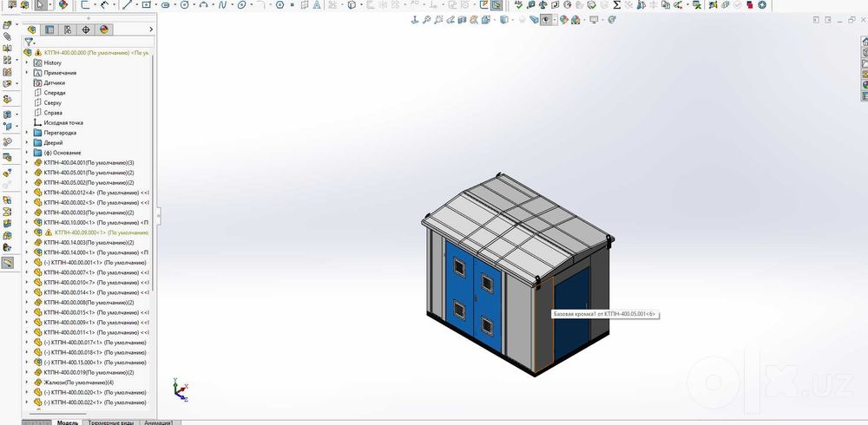
Task: Switch to the ConfigurationManager tab icon
Action: (x=68, y=29)
